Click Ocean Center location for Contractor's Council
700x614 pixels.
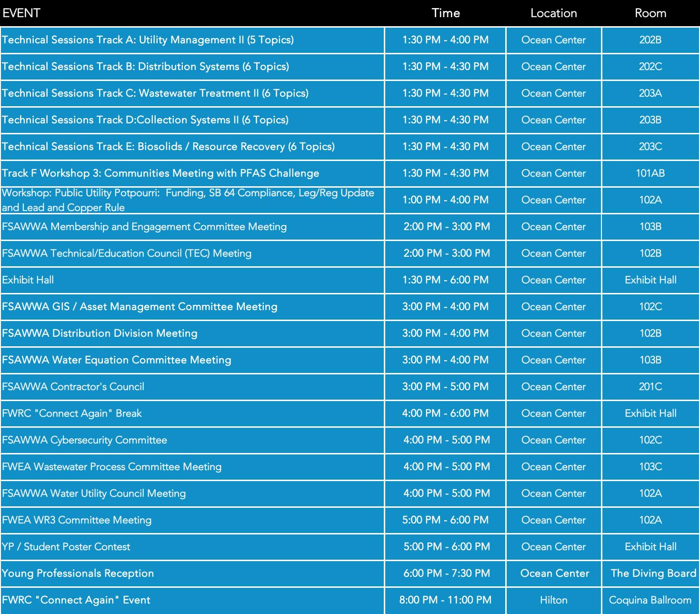tap(554, 387)
